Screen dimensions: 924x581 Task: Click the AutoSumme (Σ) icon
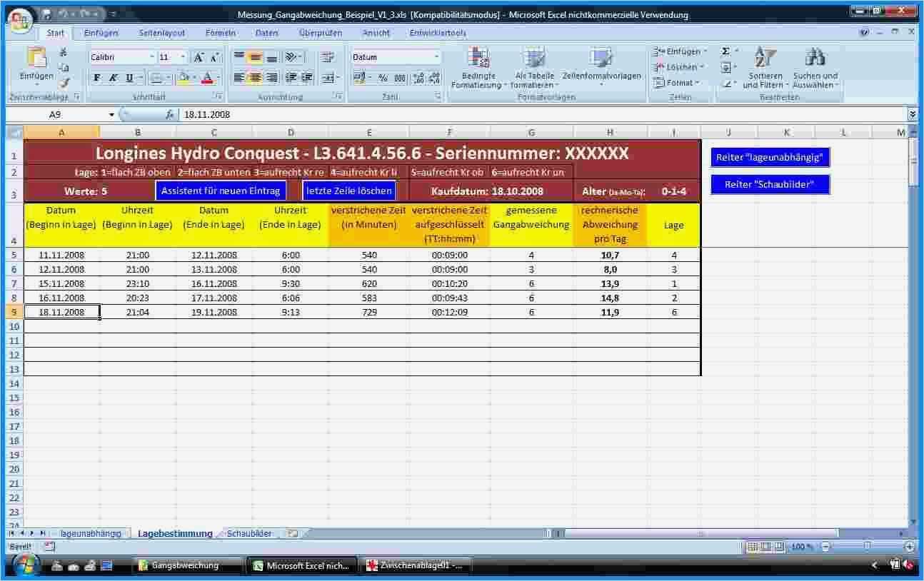(725, 51)
